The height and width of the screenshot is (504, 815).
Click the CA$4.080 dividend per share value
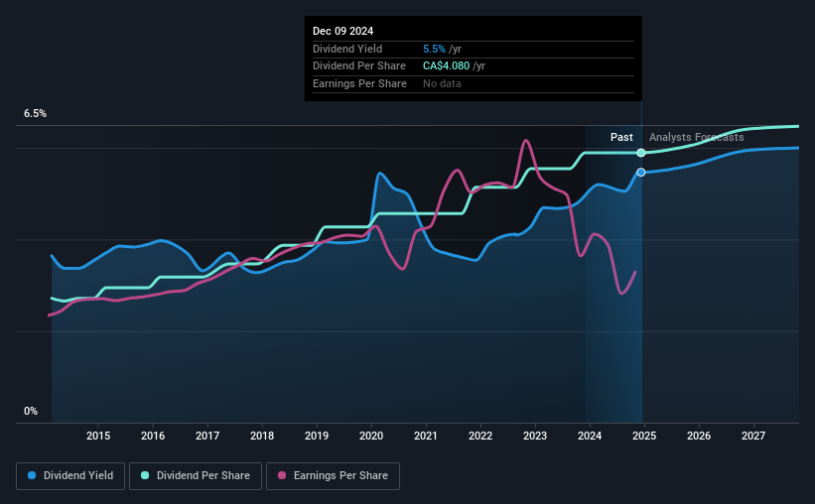(446, 66)
